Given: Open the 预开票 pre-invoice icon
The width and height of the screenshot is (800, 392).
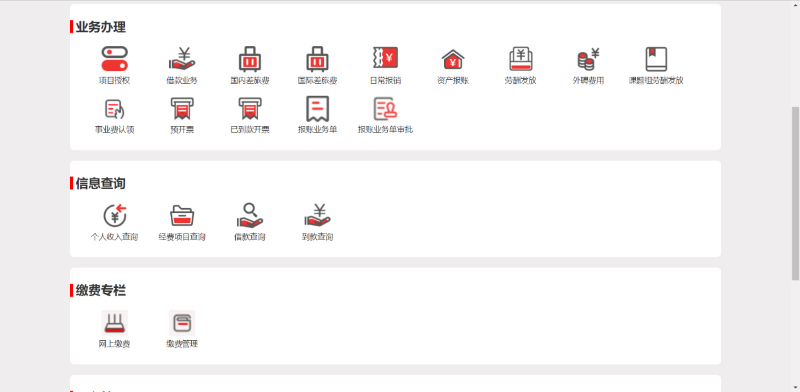Looking at the screenshot, I should point(182,109).
